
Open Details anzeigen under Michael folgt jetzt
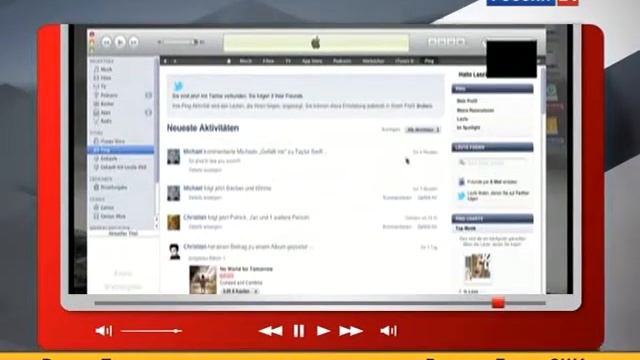205,198
